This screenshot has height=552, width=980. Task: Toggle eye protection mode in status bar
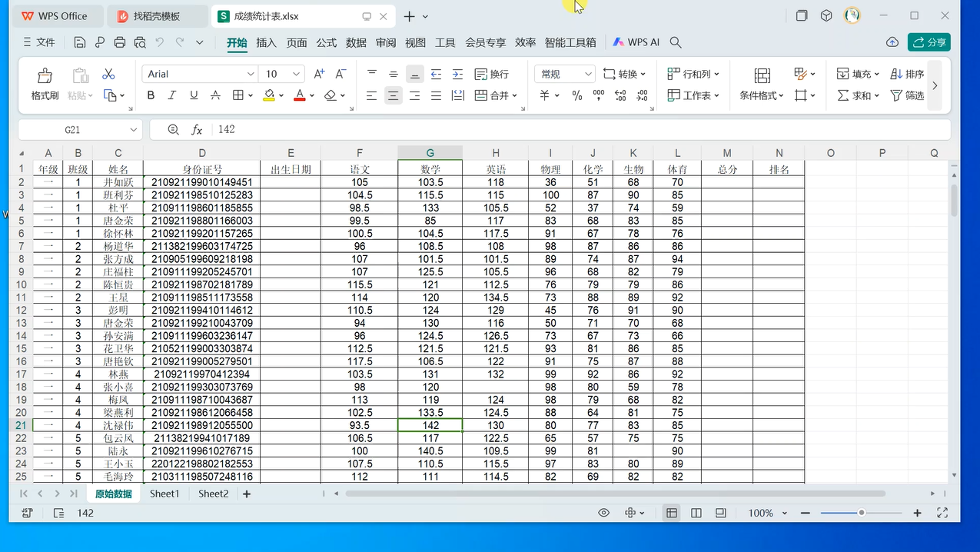pos(604,513)
